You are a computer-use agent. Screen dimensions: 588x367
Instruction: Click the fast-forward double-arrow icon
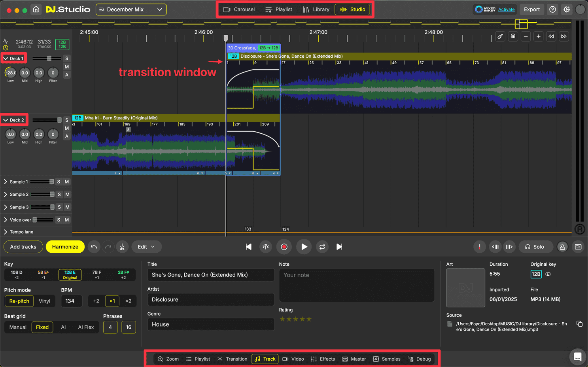click(564, 36)
